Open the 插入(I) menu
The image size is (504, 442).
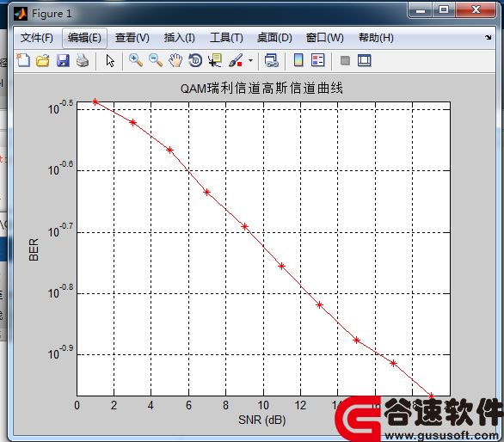pos(180,38)
